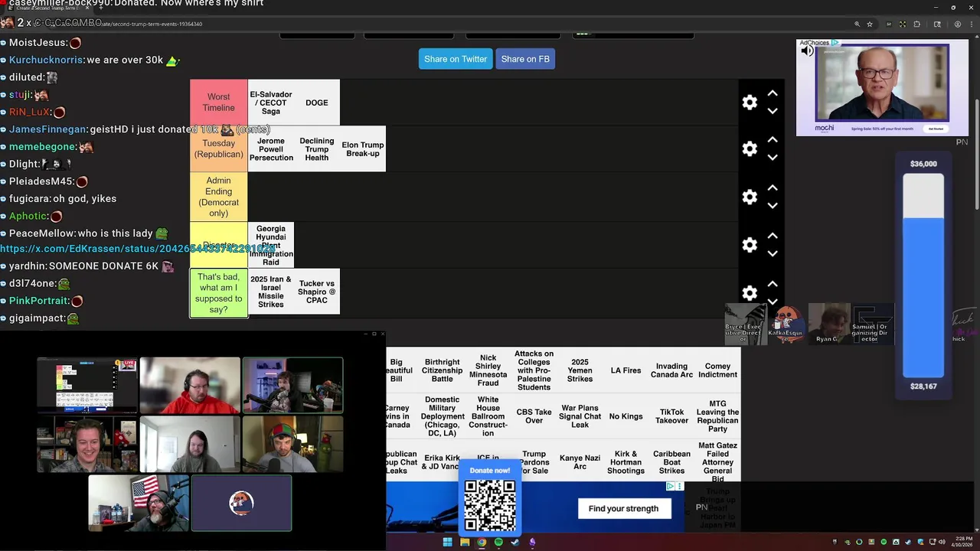Click the taskbar clock showing 2:28 PM
This screenshot has height=551, width=980.
click(x=962, y=542)
